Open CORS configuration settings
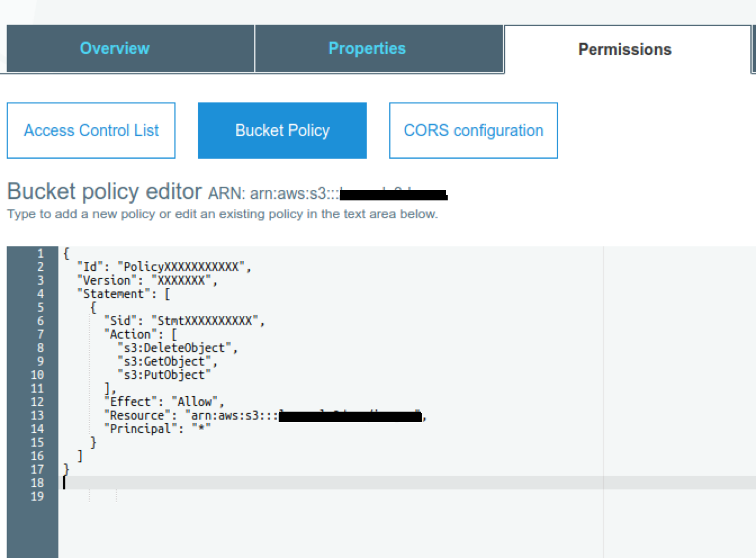 coord(473,131)
